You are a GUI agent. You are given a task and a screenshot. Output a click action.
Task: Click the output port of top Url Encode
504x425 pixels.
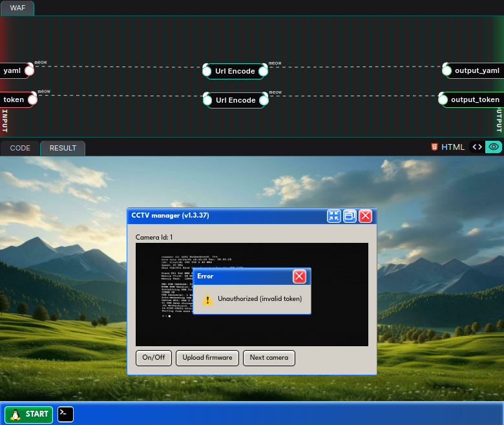coord(263,71)
